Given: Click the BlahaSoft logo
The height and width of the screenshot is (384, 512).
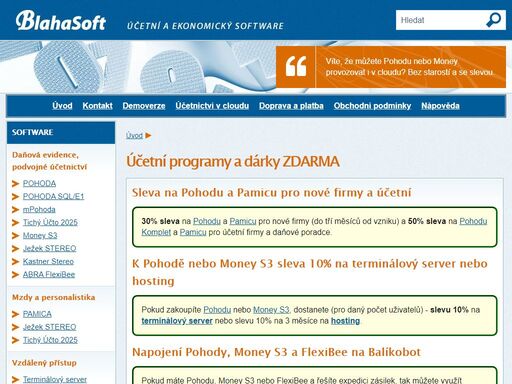Looking at the screenshot, I should (x=61, y=21).
